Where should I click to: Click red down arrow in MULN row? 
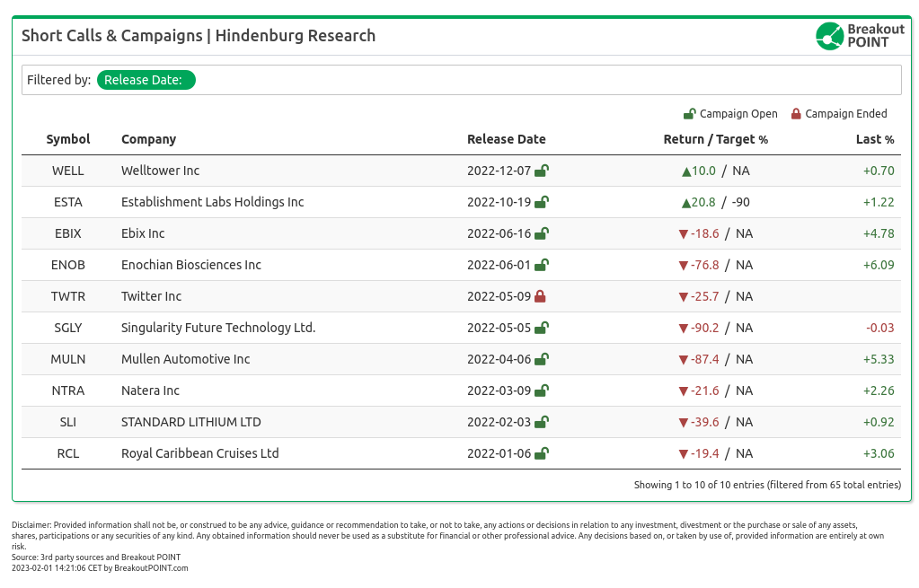click(x=684, y=360)
